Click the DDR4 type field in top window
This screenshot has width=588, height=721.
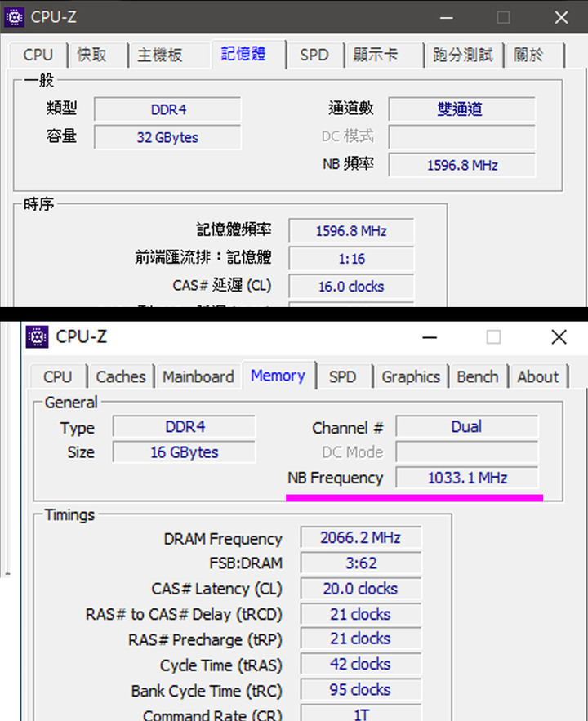(167, 109)
